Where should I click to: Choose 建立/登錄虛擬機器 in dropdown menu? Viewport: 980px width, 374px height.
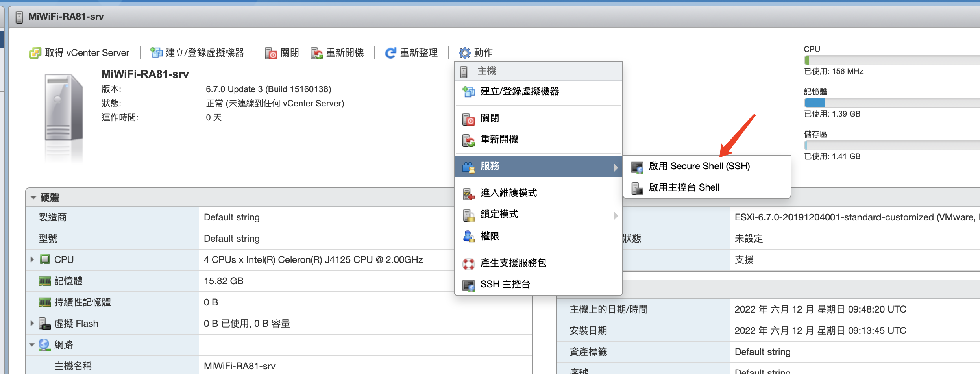click(x=538, y=91)
